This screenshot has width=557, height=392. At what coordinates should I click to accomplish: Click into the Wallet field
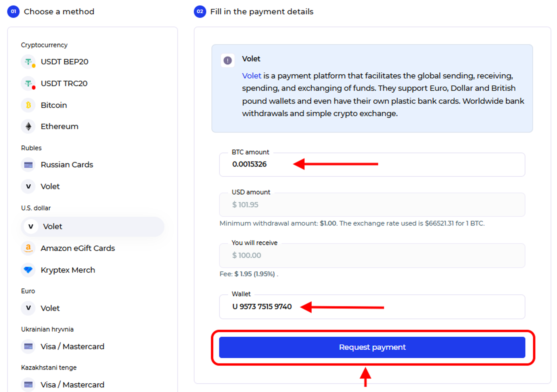pos(372,307)
